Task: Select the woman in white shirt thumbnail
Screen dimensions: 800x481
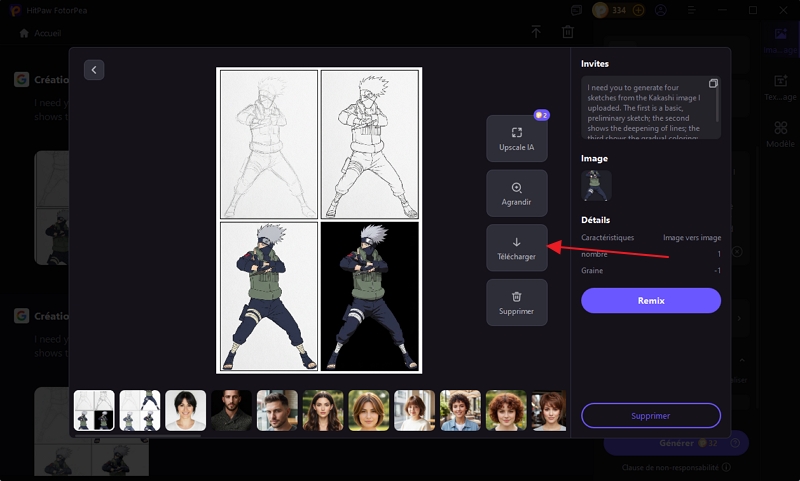Action: click(x=414, y=411)
